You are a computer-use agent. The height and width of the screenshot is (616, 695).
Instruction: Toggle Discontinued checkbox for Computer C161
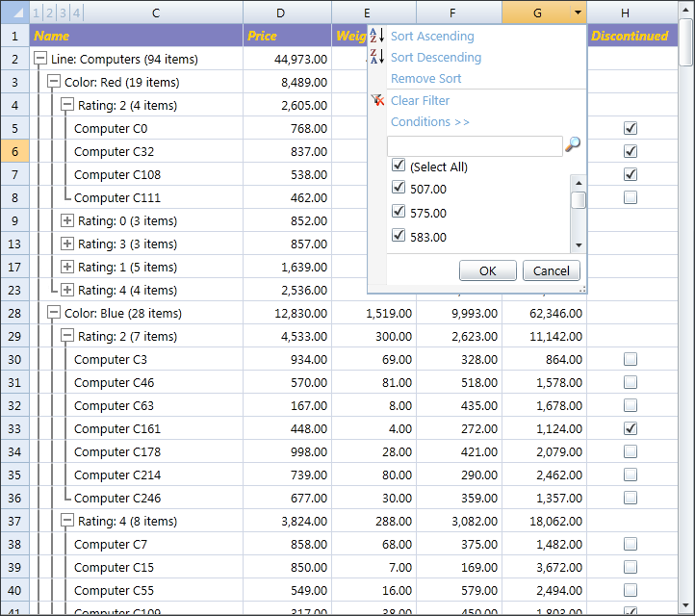[x=631, y=428]
